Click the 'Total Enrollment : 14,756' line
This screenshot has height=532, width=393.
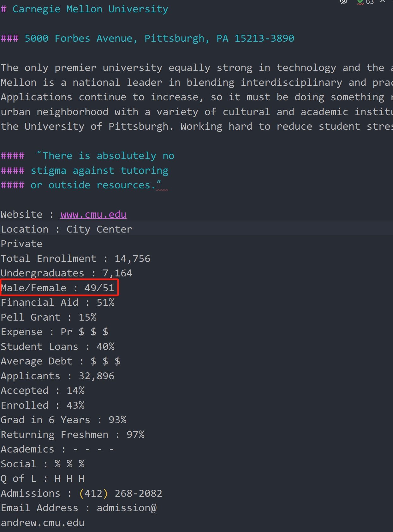75,259
